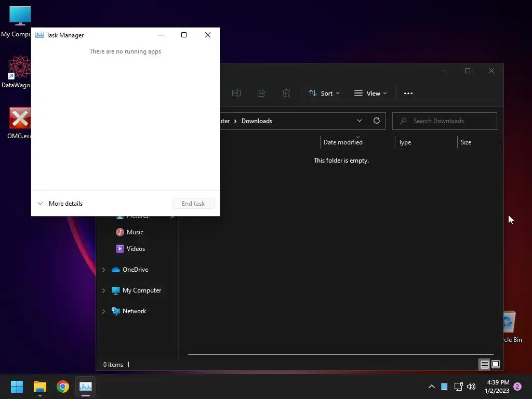Screen dimensions: 532x399
Task: Expand the Network tree node
Action: point(104,311)
